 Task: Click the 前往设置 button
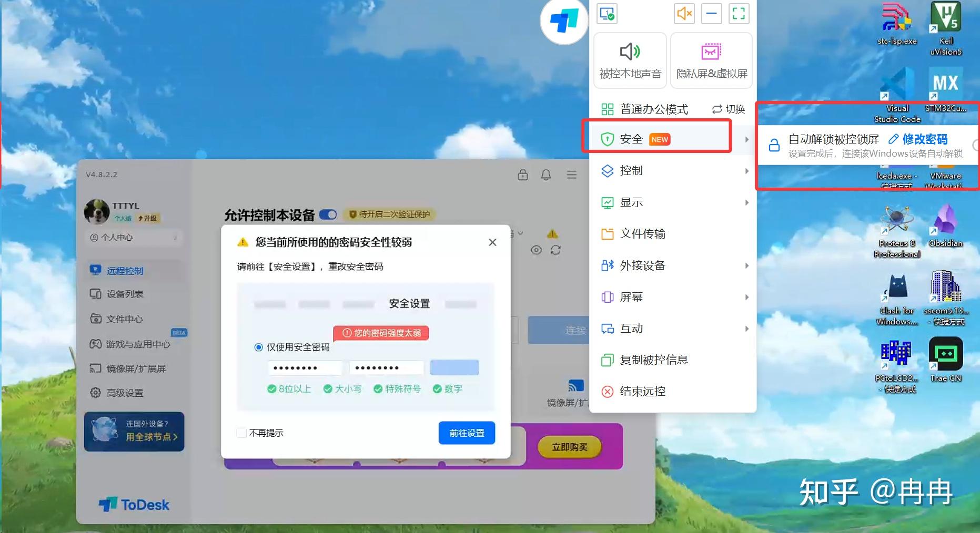(467, 433)
